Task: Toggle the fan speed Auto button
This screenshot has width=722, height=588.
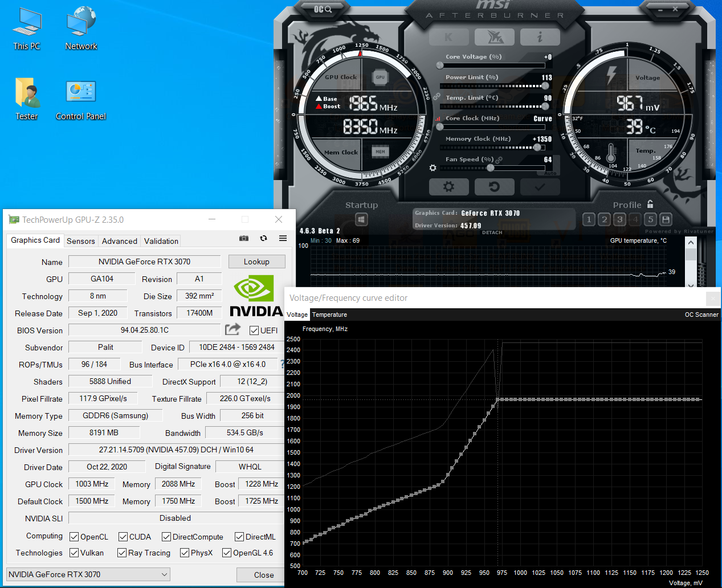Action: [550, 173]
